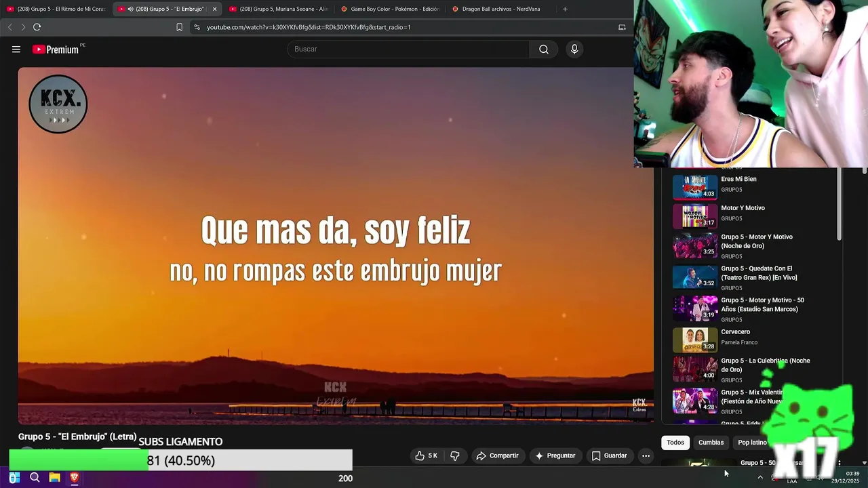
Task: Open Quedate Con El (Teatro Gran Rex) title
Action: pos(759,273)
